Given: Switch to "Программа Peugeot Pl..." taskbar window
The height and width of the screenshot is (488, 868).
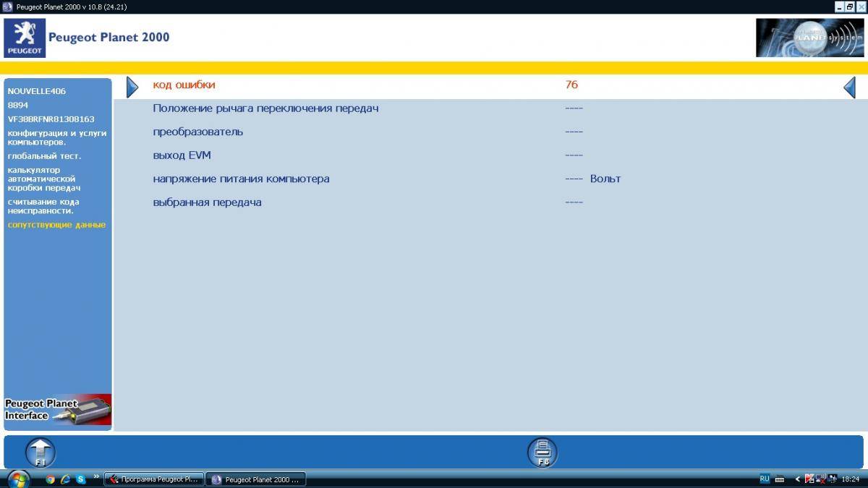Looking at the screenshot, I should (x=154, y=479).
